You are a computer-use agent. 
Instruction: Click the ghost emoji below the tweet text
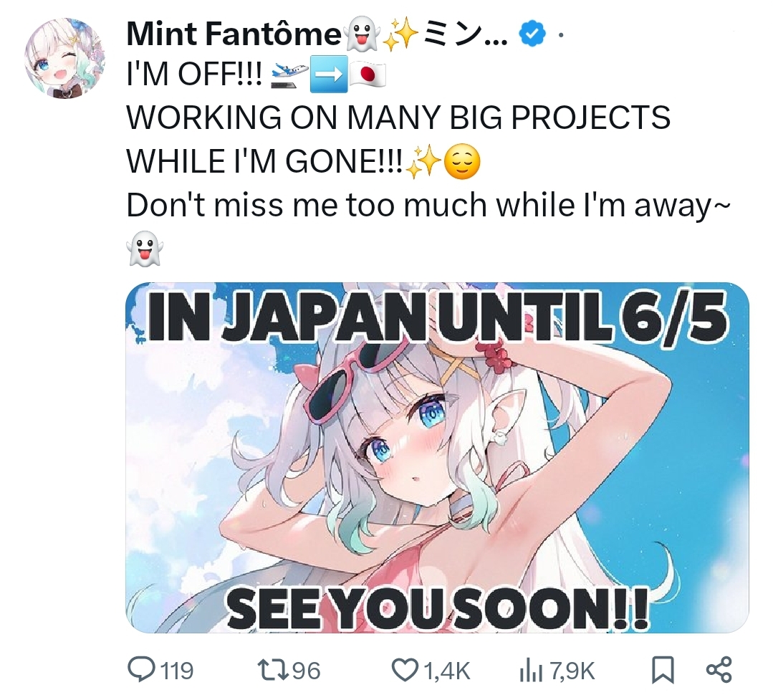145,249
